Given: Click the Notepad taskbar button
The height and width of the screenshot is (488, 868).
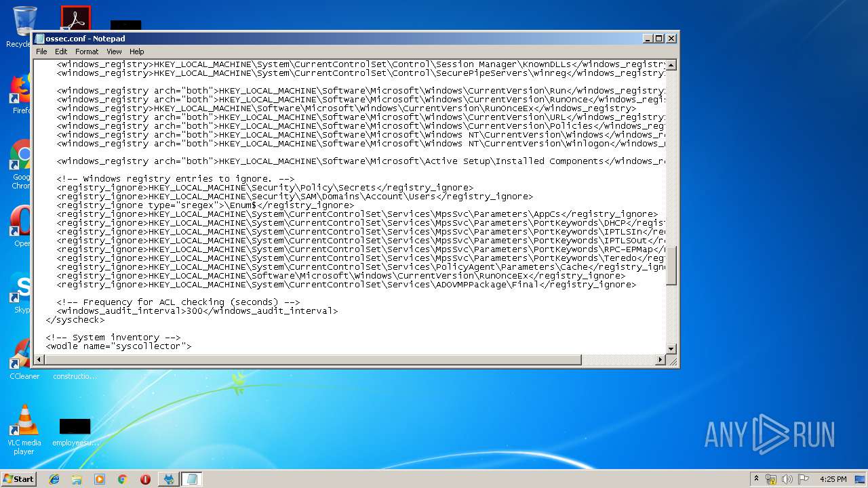Looking at the screenshot, I should coord(192,479).
